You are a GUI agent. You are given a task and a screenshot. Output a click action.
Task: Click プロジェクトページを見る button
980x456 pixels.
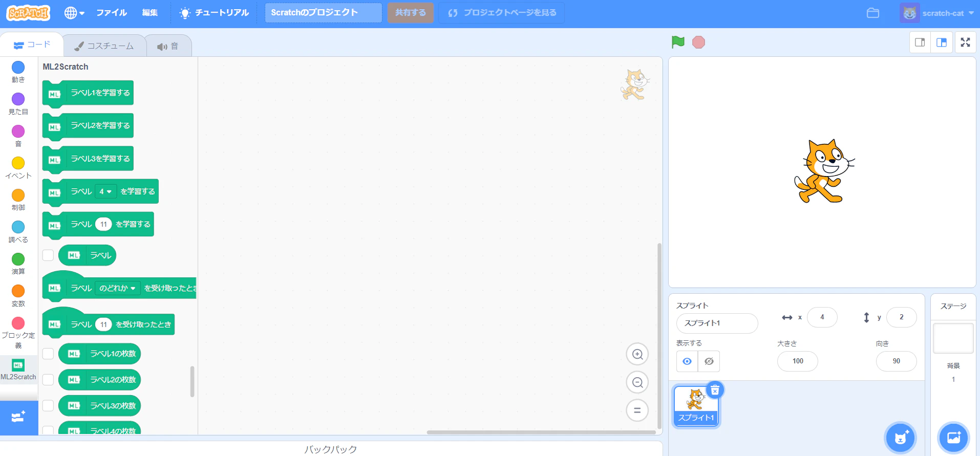(501, 13)
